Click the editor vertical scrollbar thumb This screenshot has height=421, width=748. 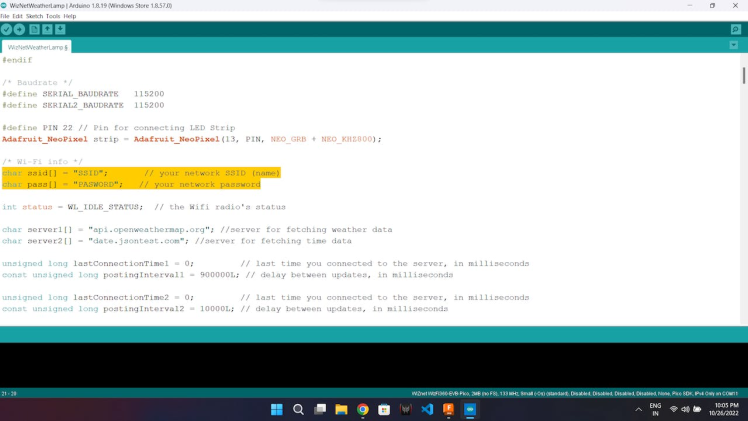744,75
